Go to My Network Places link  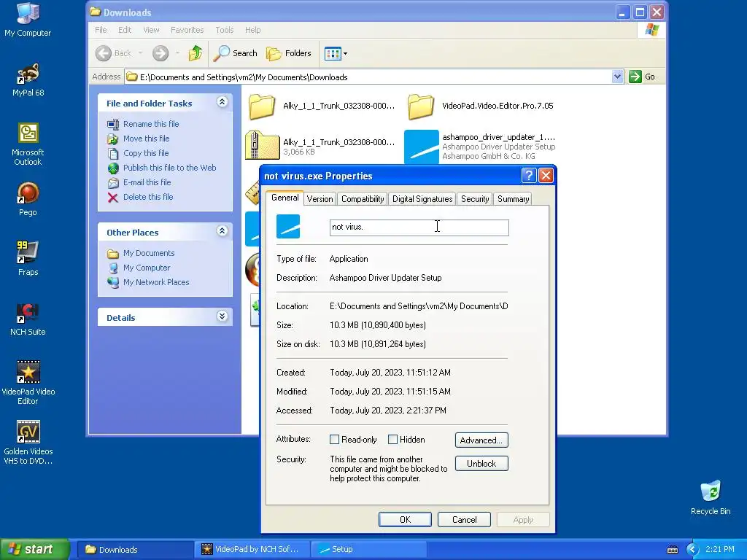156,282
